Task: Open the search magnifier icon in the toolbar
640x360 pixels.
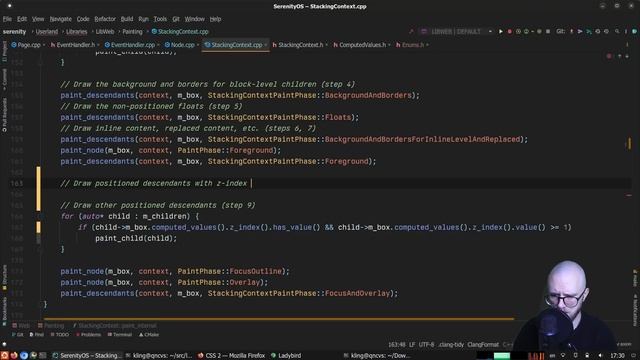Action: point(617,31)
